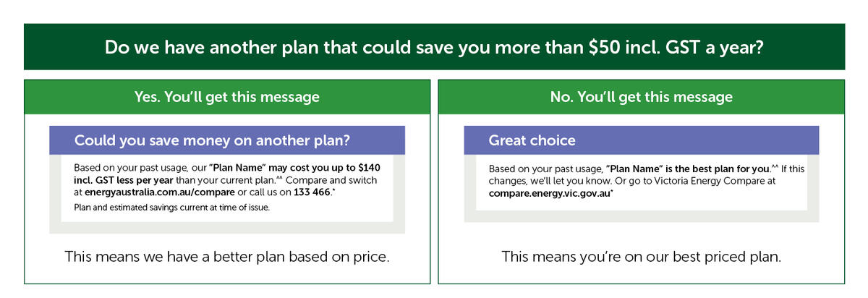Screen dimensions: 868x298
Task: Click "Plan Name" may cost you up to $140 text
Action: pyautogui.click(x=295, y=168)
